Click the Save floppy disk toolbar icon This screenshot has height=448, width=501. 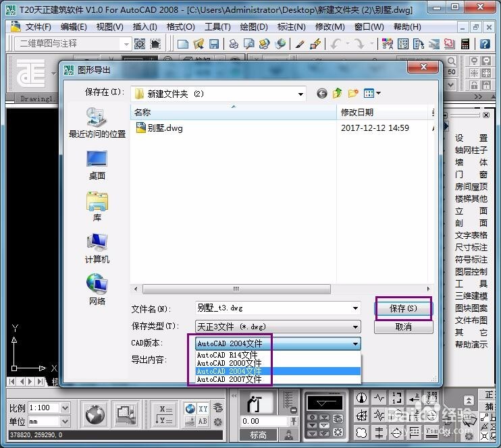tap(214, 44)
